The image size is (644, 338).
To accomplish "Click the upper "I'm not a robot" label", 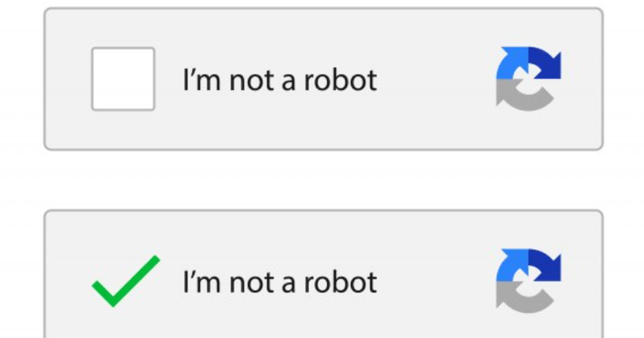I will point(279,80).
